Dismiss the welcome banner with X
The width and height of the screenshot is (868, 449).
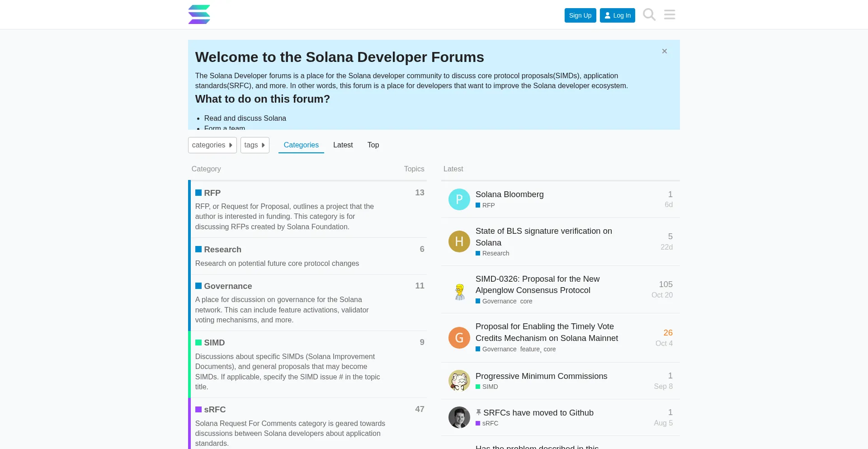point(664,52)
